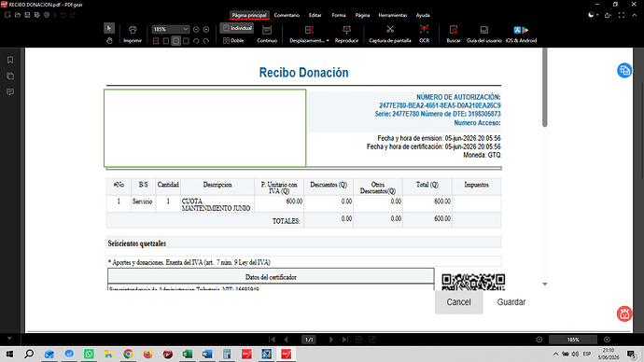Screen dimensions: 644x362
Task: Click the quick access print icon
Action: pos(47,15)
